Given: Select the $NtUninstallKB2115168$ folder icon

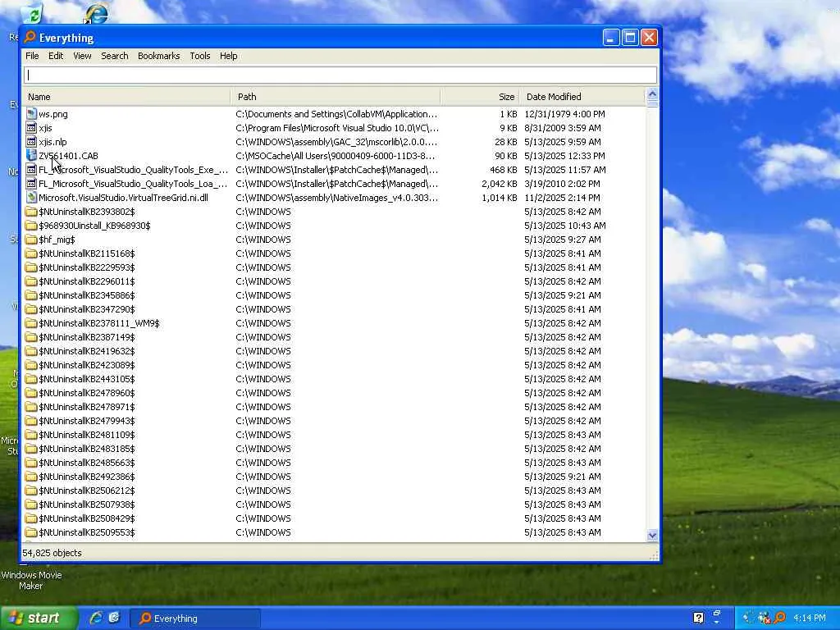Looking at the screenshot, I should [x=31, y=253].
